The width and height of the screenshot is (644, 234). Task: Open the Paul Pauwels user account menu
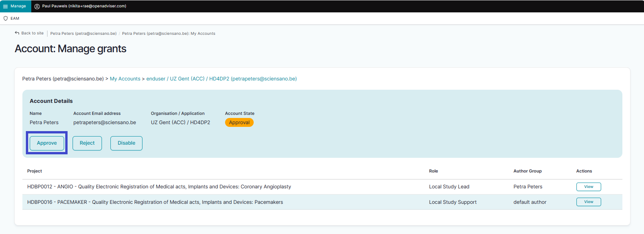(x=84, y=6)
